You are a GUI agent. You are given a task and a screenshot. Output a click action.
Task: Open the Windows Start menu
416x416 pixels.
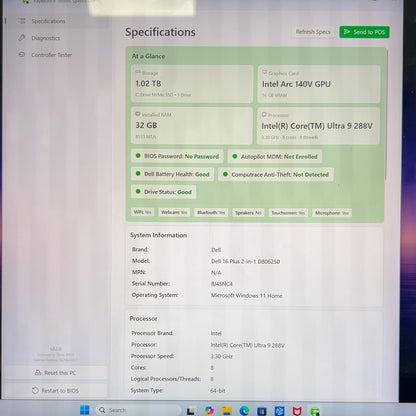pos(85,410)
